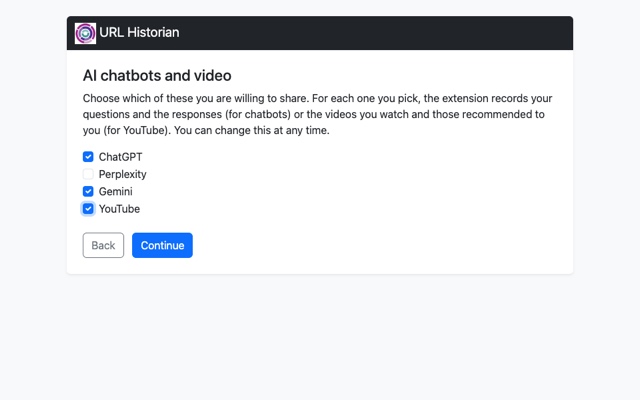This screenshot has width=640, height=400.
Task: Click the Perplexity label text
Action: click(122, 174)
